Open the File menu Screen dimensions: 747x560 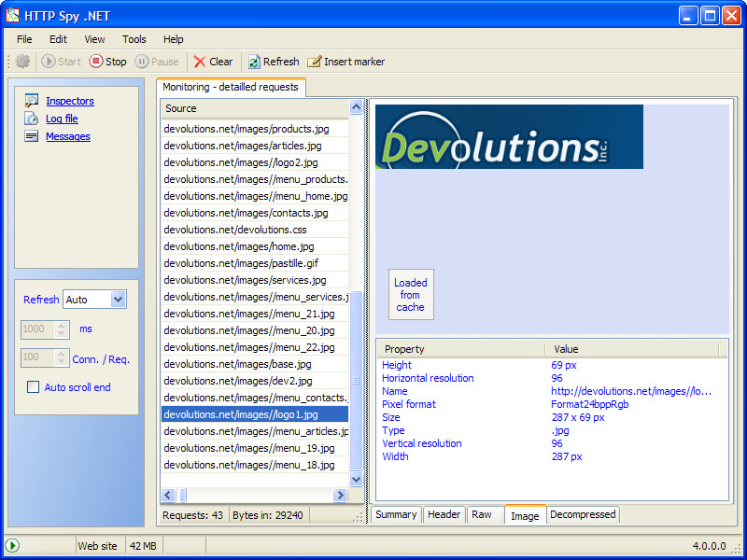[24, 39]
